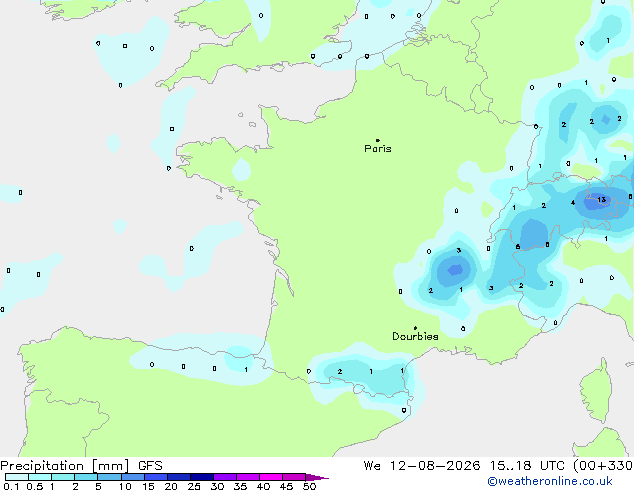Image resolution: width=634 pixels, height=490 pixels.
Task: Pick the 10–15 mm legend color
Action: click(x=132, y=477)
